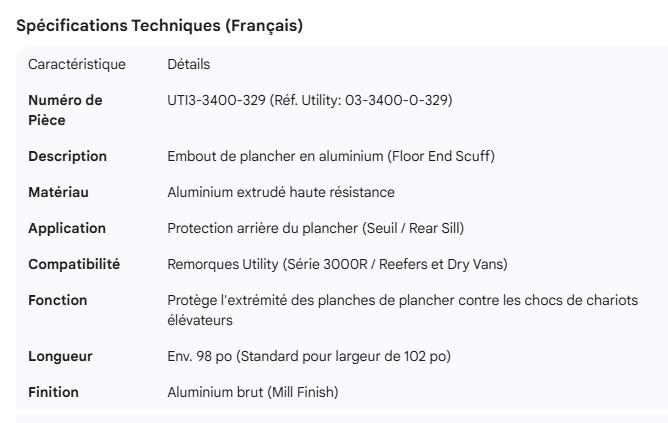Click the Caractéristique column header
The height and width of the screenshot is (423, 668).
[77, 65]
